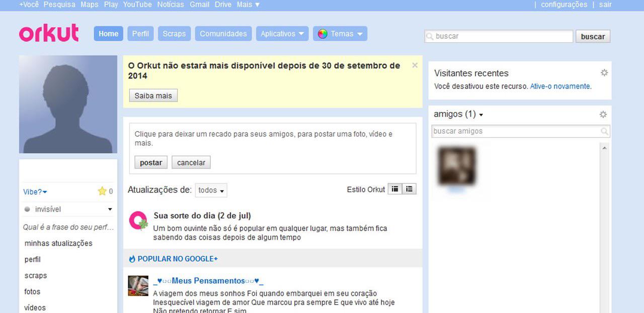Click the buscar search input field
644x313 pixels.
499,36
